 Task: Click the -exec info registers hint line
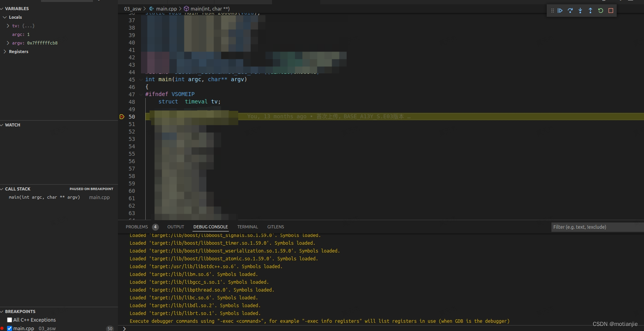coord(319,321)
